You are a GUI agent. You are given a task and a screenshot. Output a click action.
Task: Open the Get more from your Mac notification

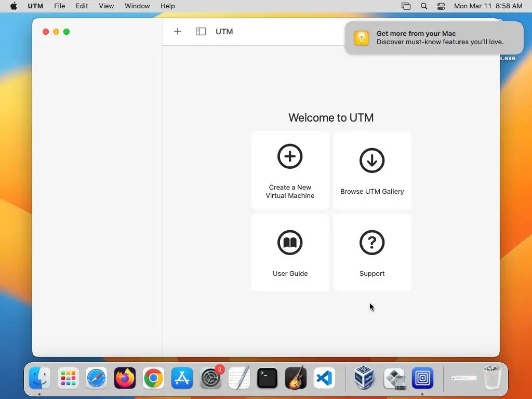click(434, 37)
